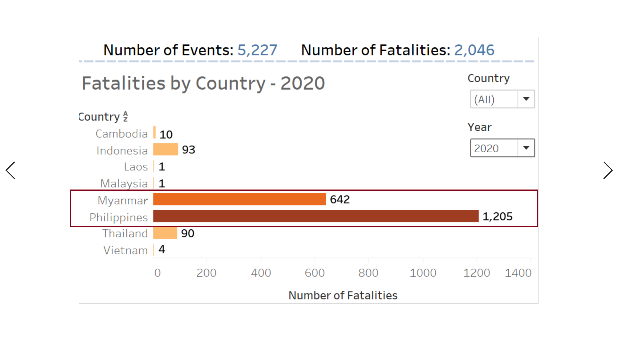
Task: Click the (All) country selection box
Action: 494,99
